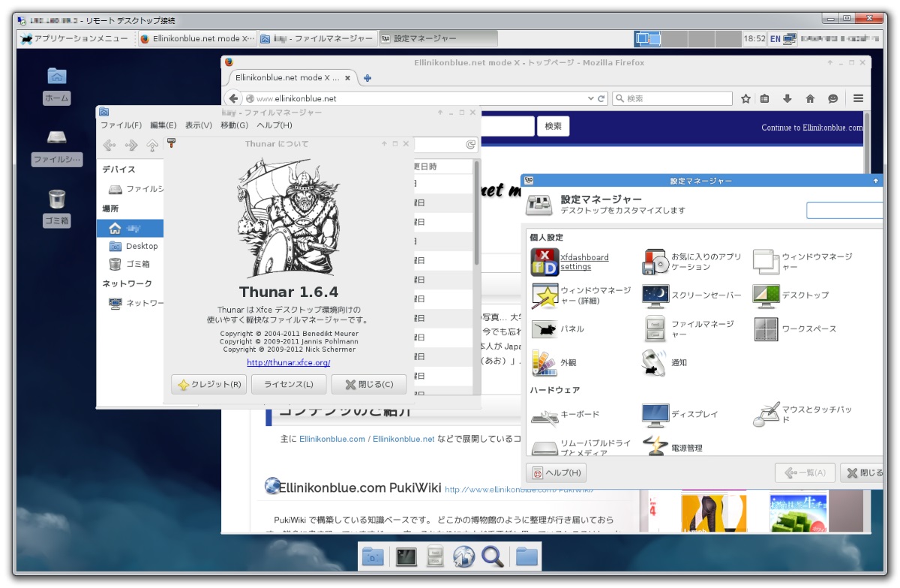Open the デスクトップ icon in Settings Manager
This screenshot has height=588, width=900.
click(x=766, y=295)
